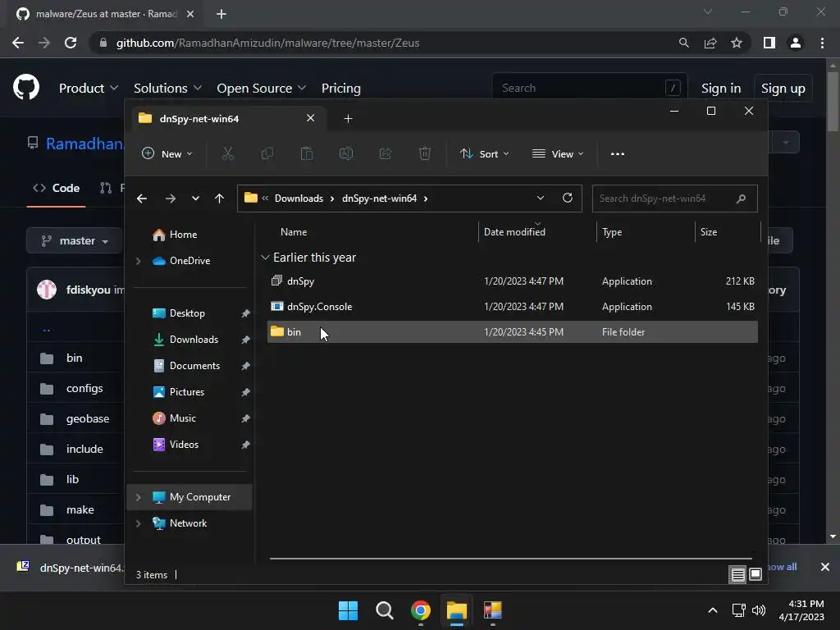840x630 pixels.
Task: Bookmark this page with the star icon
Action: click(x=737, y=43)
